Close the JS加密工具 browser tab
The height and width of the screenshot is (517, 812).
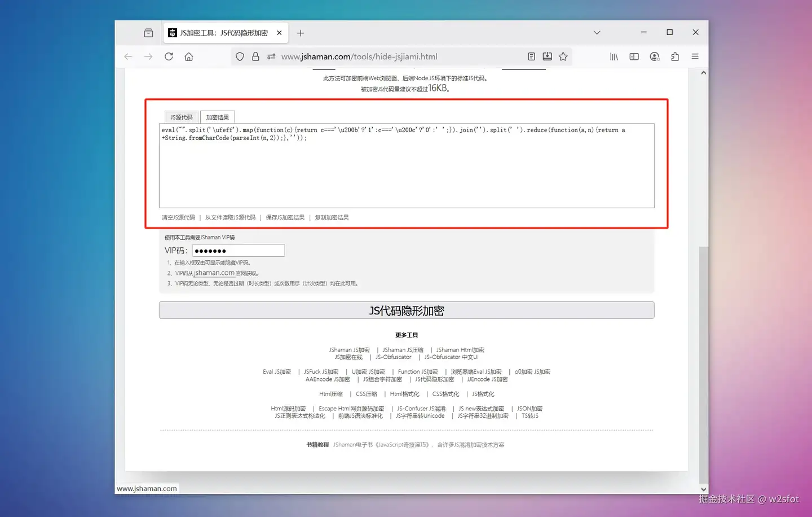(279, 33)
